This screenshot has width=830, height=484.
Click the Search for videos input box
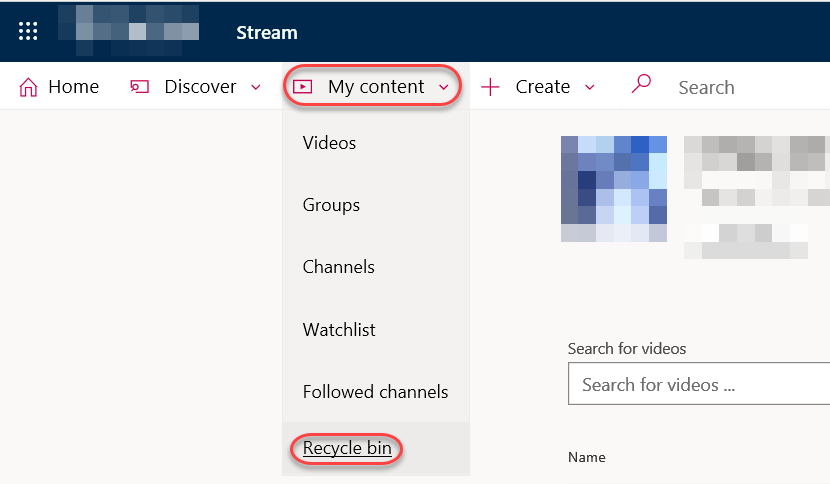[700, 384]
